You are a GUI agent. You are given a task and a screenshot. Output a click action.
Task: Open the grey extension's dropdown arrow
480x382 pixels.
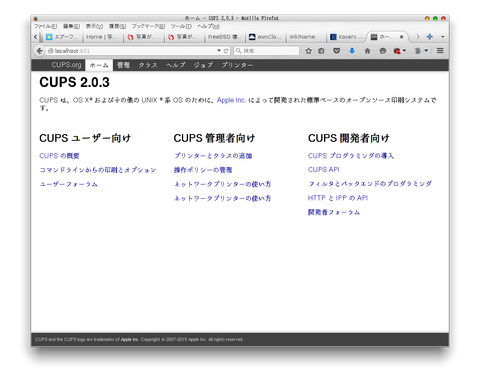(x=426, y=51)
